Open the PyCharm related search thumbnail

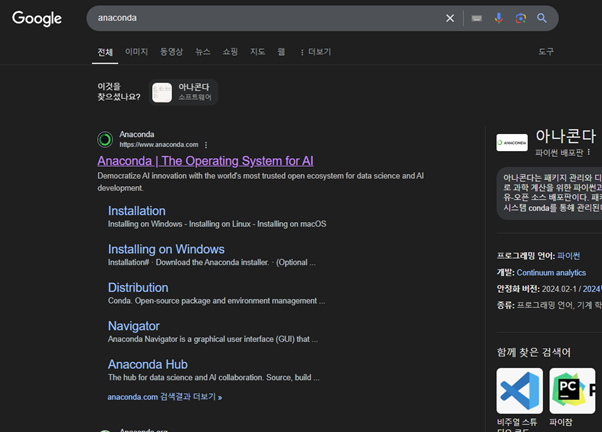(572, 391)
